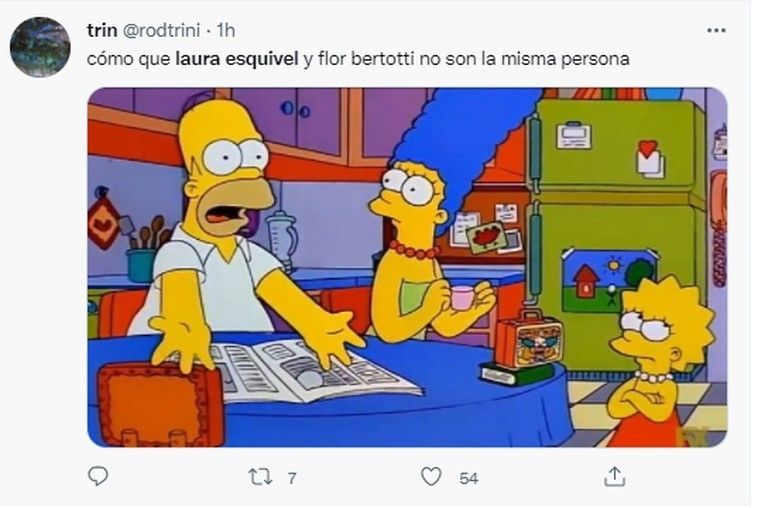The image size is (768, 508).
Task: Click the like count 54
Action: click(x=469, y=478)
